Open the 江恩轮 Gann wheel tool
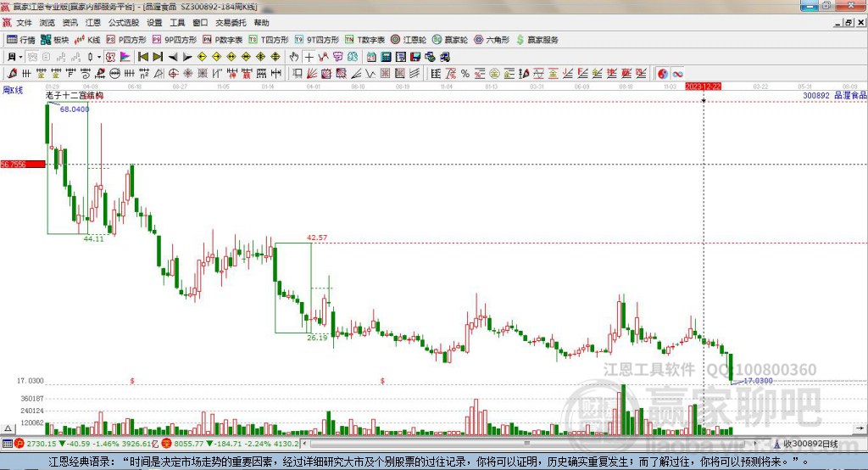 point(409,40)
